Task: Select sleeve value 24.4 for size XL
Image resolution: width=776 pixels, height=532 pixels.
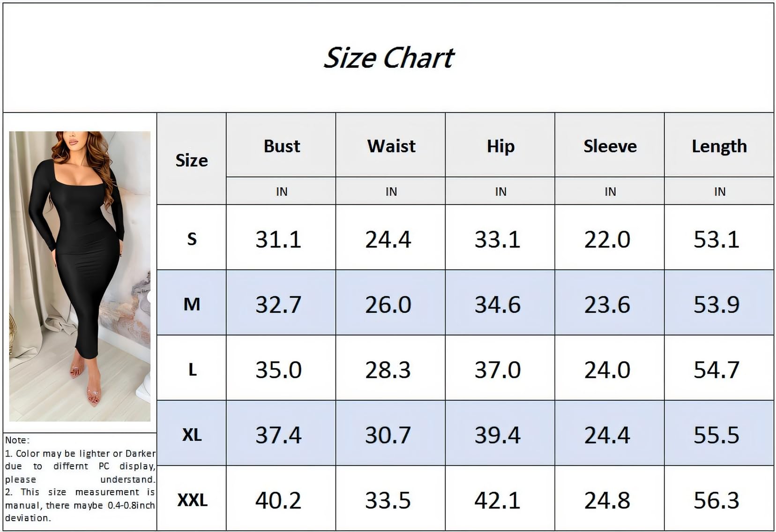Action: pos(607,435)
